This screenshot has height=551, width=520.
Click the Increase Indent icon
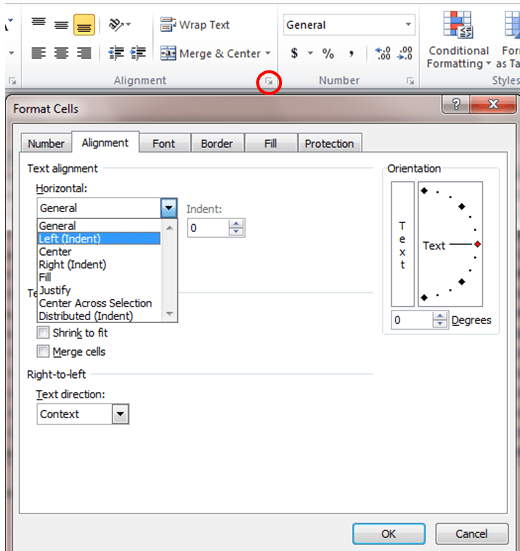[x=138, y=53]
